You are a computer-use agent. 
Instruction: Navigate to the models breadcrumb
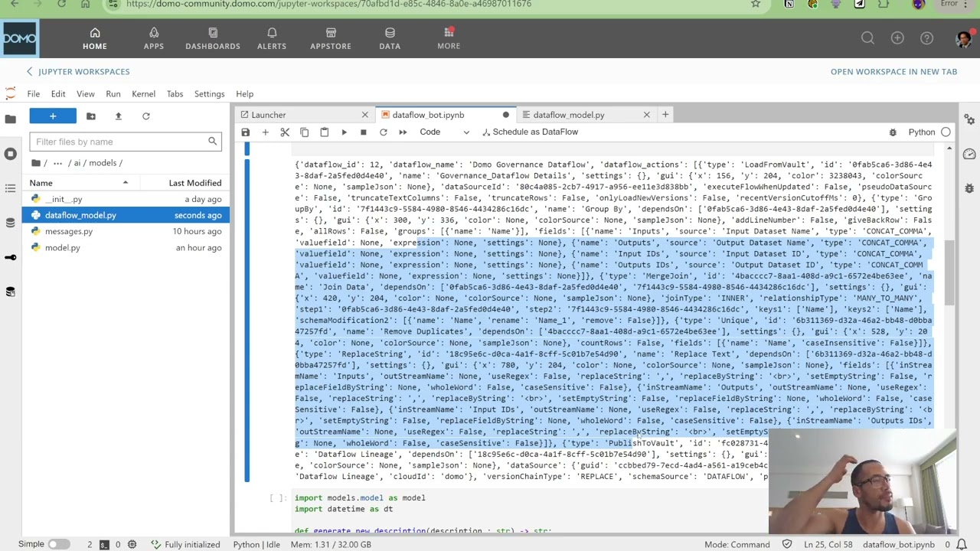103,163
